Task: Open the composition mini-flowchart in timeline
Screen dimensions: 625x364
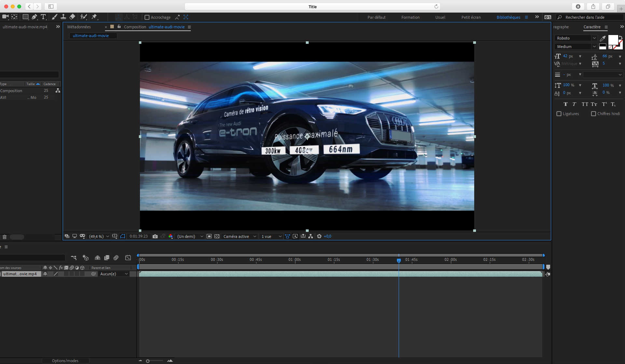Action: click(x=74, y=258)
